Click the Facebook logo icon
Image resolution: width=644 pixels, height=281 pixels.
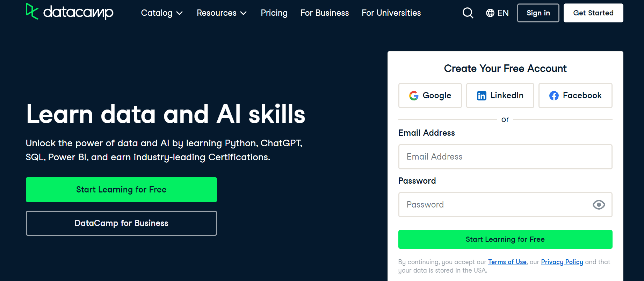pyautogui.click(x=554, y=96)
